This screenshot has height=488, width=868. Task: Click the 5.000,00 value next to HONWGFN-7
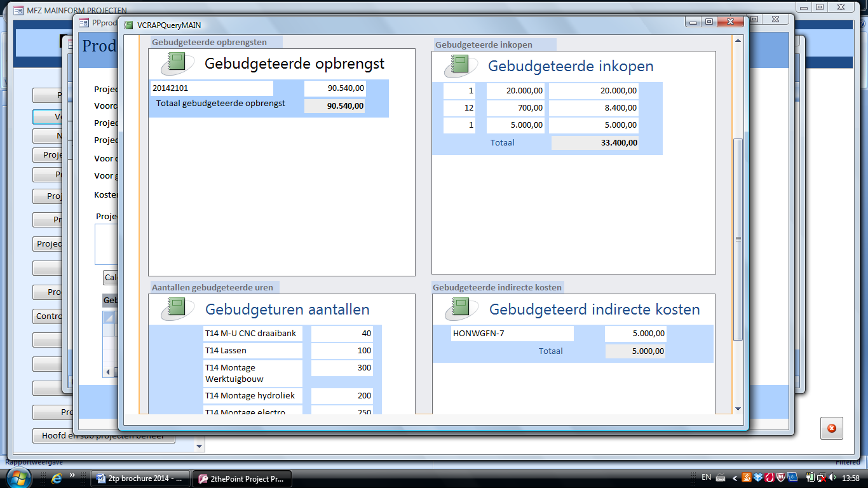tap(635, 334)
